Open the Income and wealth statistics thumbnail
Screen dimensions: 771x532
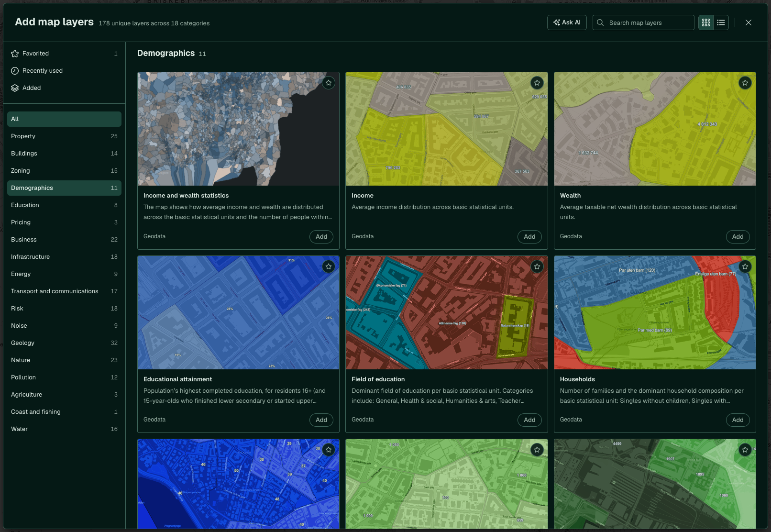[238, 129]
